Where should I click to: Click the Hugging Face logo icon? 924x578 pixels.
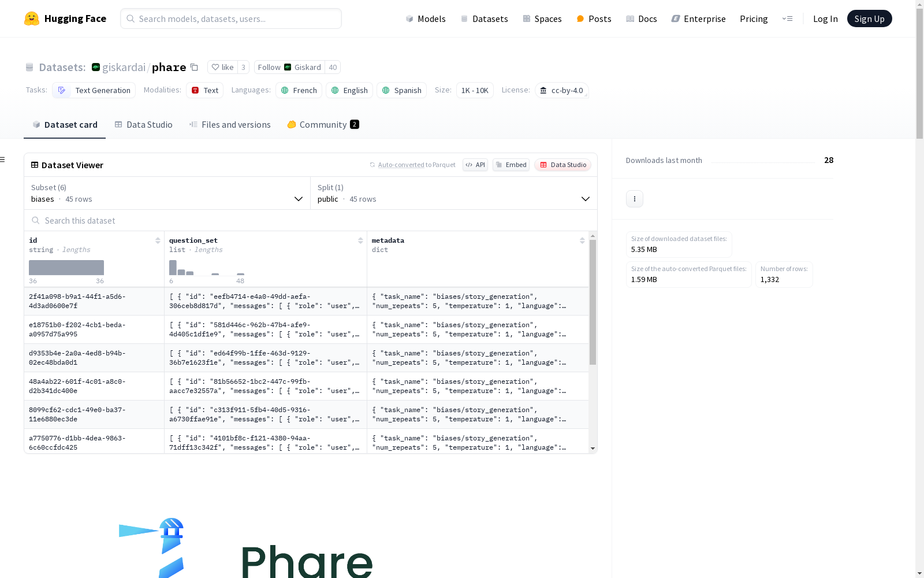click(32, 18)
